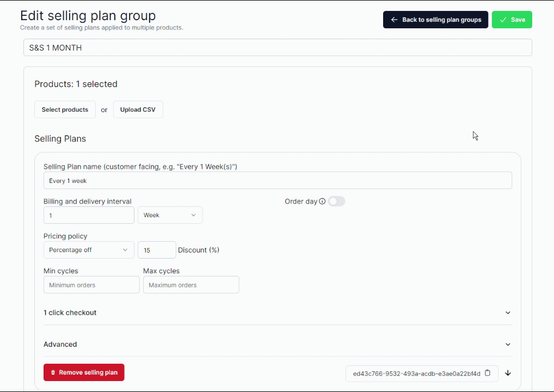This screenshot has width=554, height=392.
Task: Click the Remove selling plan button
Action: click(84, 372)
